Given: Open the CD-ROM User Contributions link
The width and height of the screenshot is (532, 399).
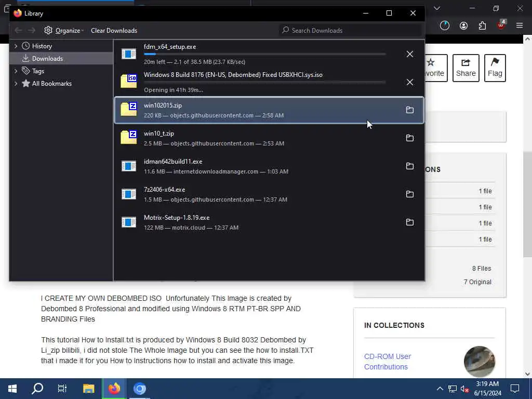Looking at the screenshot, I should [x=388, y=362].
